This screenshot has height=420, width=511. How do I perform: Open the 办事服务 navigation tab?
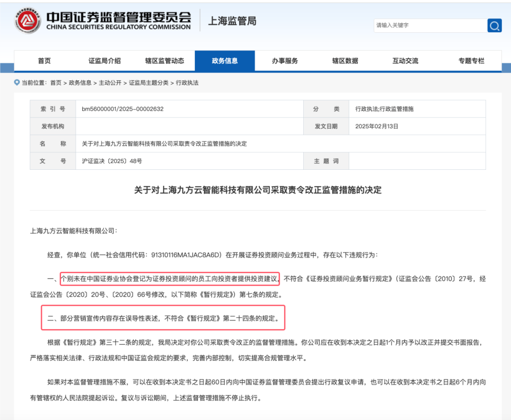click(x=285, y=61)
